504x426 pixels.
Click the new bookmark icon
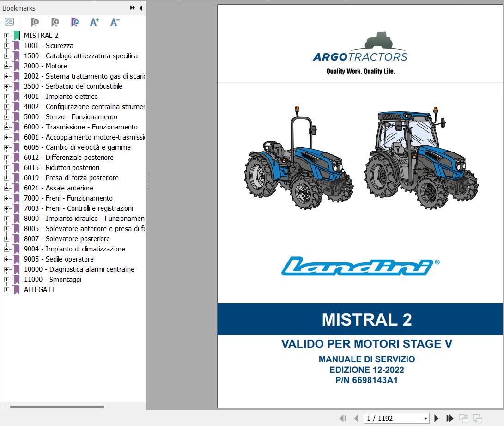55,21
